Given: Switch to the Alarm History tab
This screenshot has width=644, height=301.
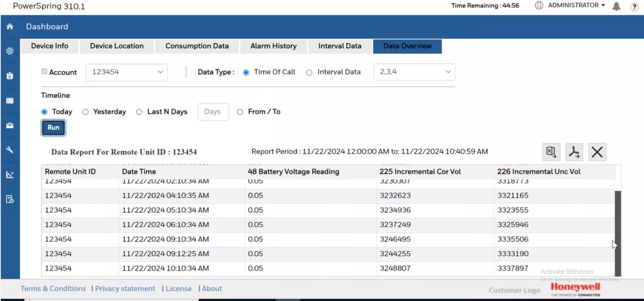Looking at the screenshot, I should pos(273,46).
